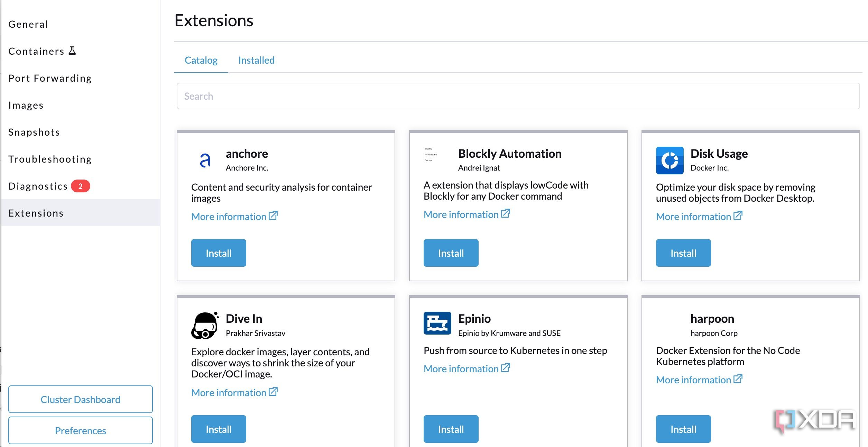This screenshot has width=868, height=447.
Task: Switch to the Installed tab
Action: (x=256, y=60)
